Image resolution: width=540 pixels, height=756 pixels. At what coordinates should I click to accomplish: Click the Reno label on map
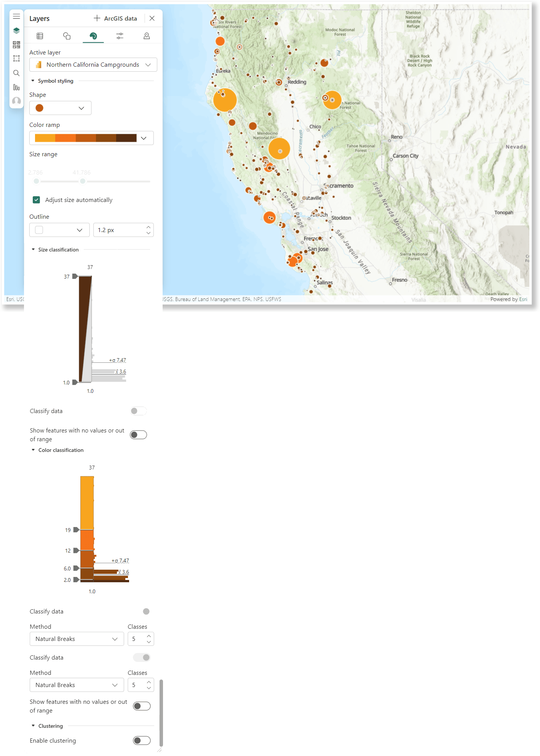click(396, 137)
